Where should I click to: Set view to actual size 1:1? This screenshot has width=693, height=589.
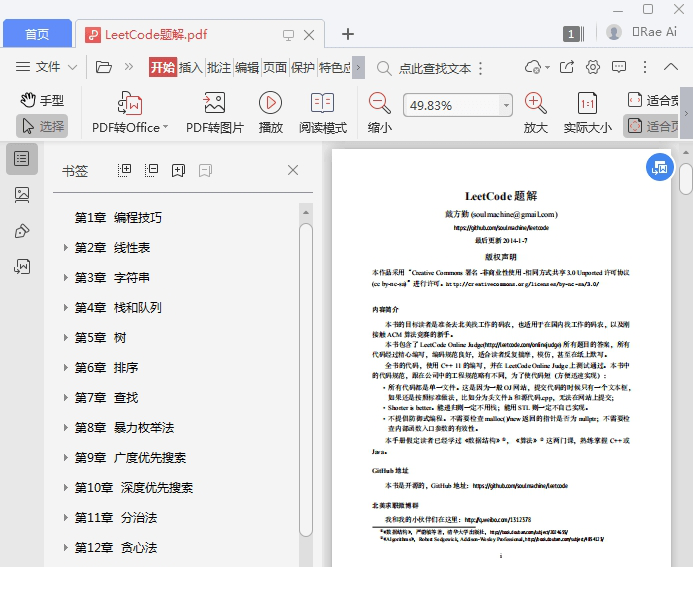click(587, 113)
